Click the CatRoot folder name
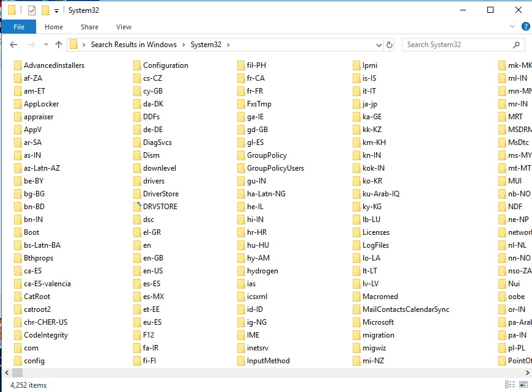 [37, 297]
